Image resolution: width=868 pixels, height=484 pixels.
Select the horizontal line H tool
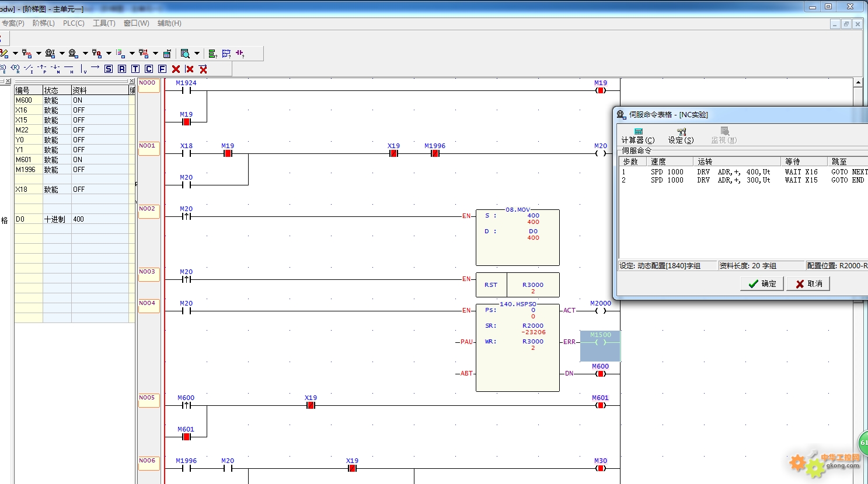(x=69, y=69)
